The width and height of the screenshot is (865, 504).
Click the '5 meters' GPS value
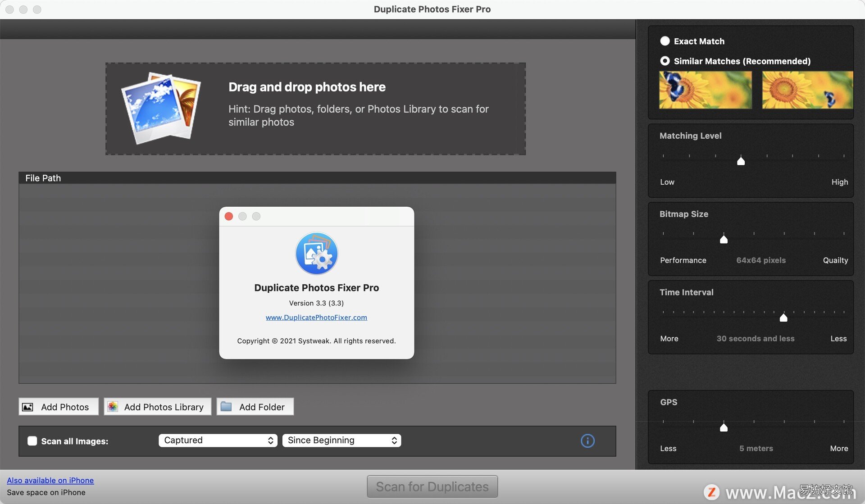pos(756,449)
